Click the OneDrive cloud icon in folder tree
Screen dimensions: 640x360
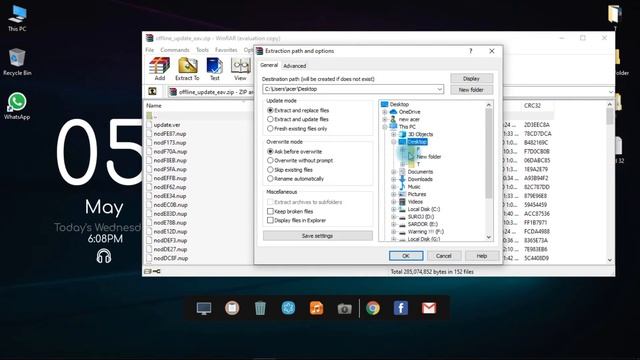click(x=393, y=111)
